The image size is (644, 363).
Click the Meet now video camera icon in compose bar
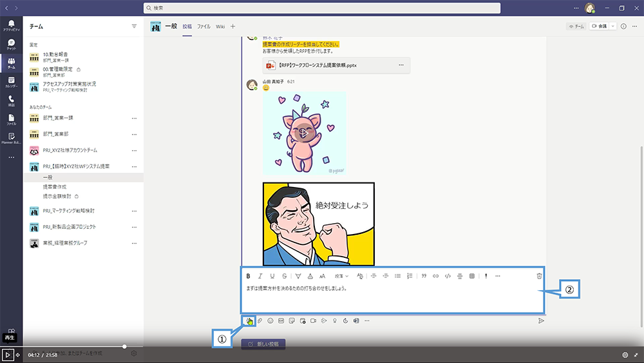click(314, 320)
